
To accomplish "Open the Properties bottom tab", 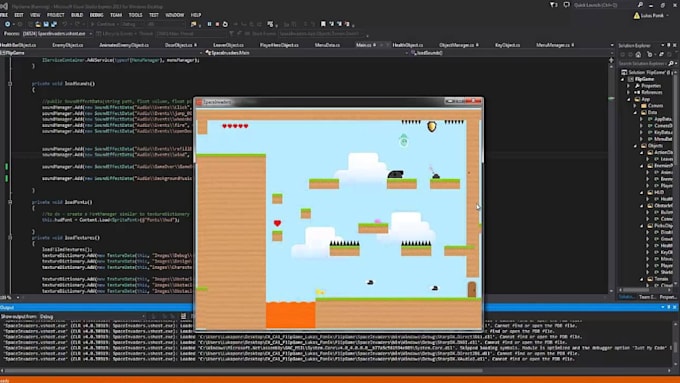I will click(668, 297).
